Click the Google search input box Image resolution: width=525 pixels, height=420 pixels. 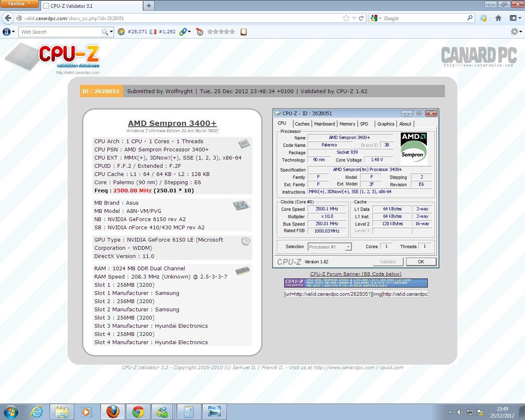click(x=425, y=18)
